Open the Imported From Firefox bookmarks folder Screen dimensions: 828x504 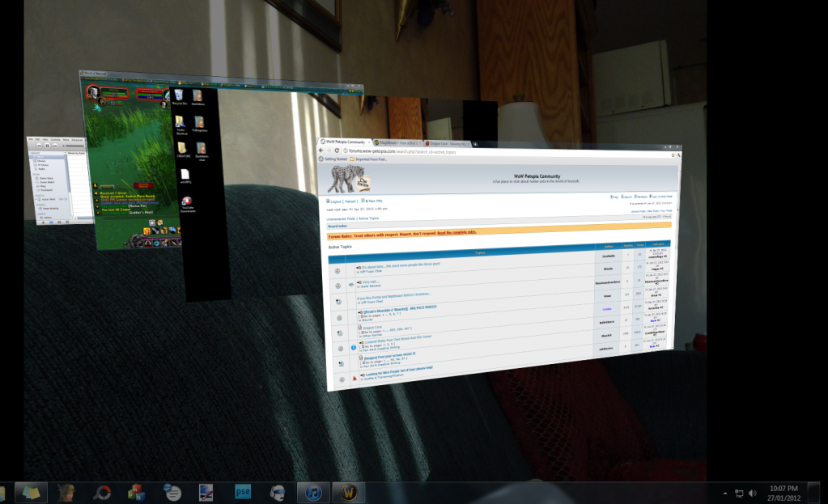pos(368,159)
